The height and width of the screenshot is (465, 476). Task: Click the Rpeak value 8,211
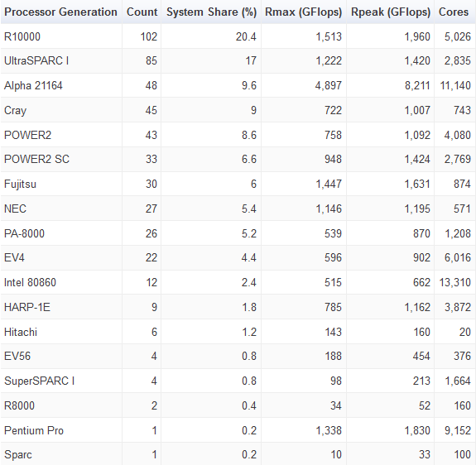tap(417, 85)
